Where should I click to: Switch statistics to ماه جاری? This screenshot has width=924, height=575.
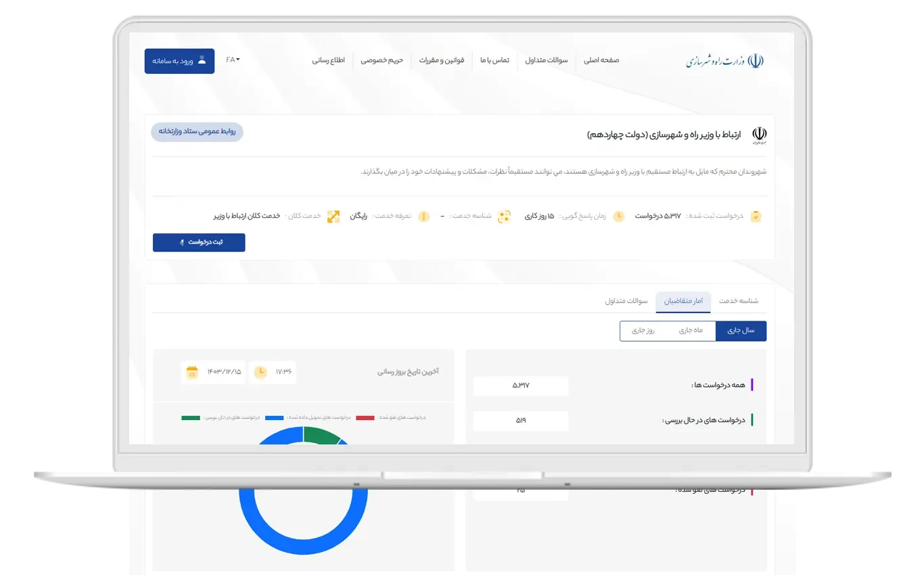(691, 331)
